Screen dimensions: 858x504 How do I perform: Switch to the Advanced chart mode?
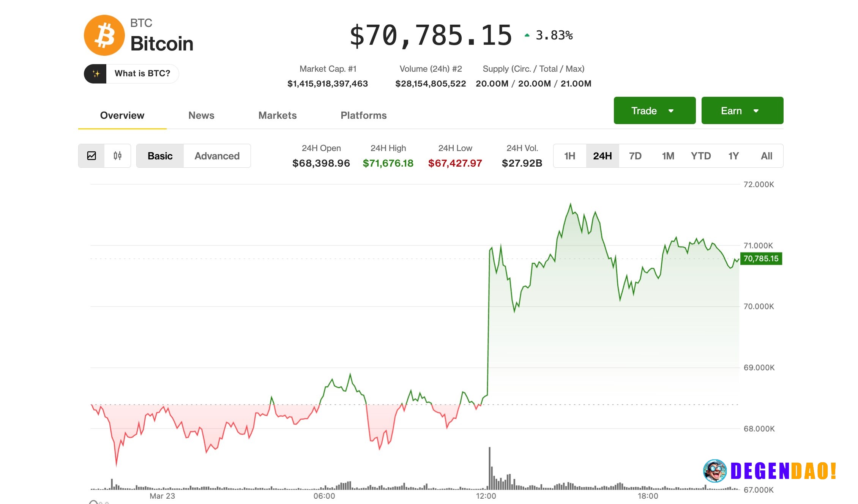217,156
